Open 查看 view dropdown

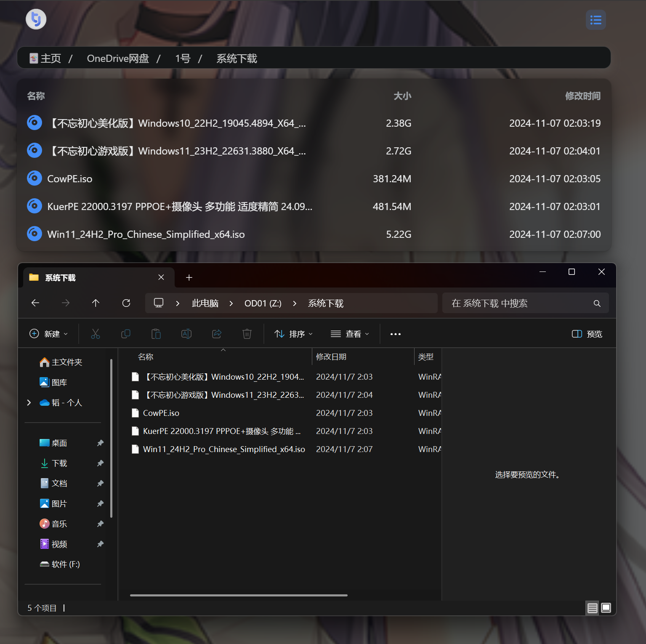[x=350, y=334]
